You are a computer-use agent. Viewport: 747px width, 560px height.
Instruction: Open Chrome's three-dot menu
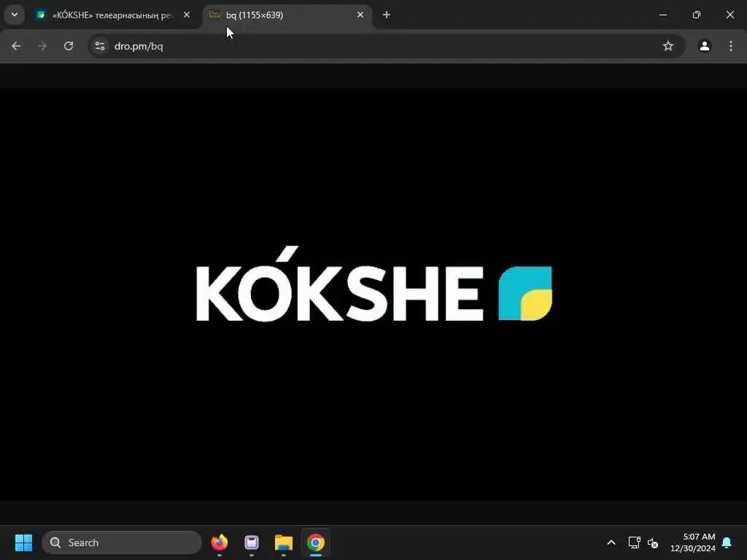click(x=731, y=46)
